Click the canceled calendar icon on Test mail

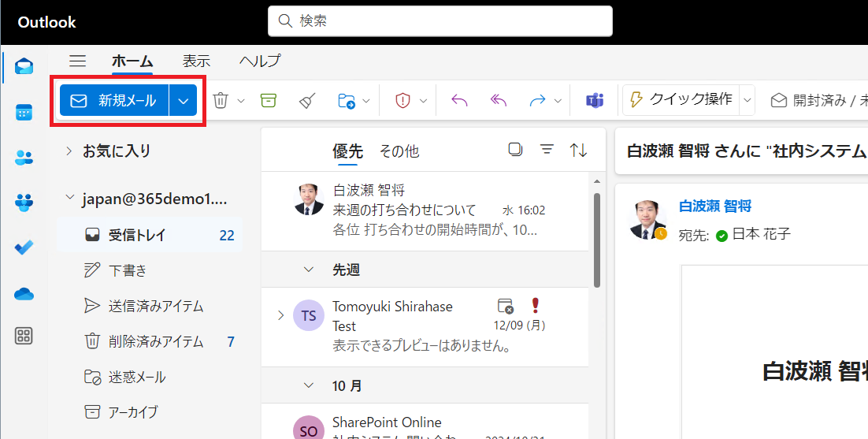click(x=506, y=306)
